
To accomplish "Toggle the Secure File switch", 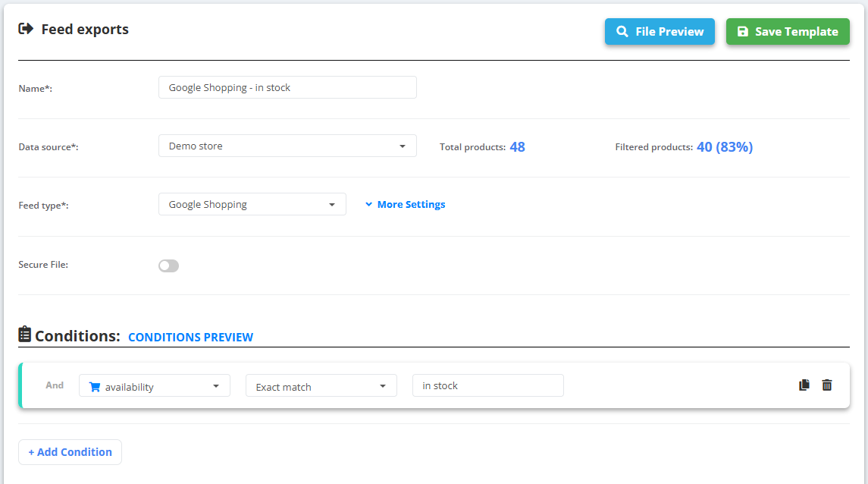I will 169,266.
